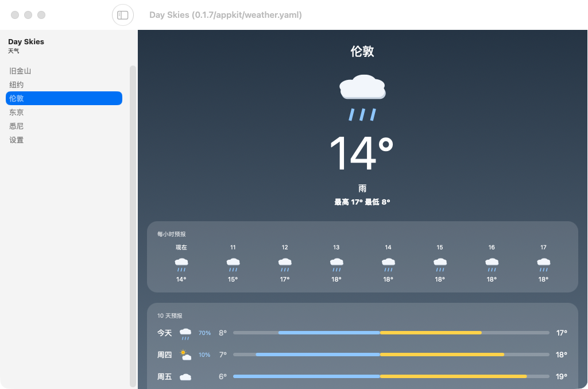The image size is (588, 389).
Task: Click 周五 low temperature 6°
Action: (223, 376)
